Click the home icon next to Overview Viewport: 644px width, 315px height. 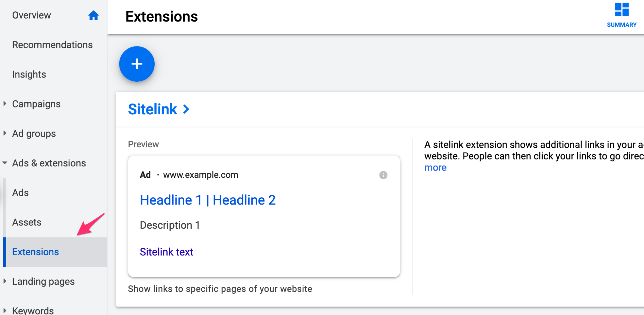tap(93, 15)
